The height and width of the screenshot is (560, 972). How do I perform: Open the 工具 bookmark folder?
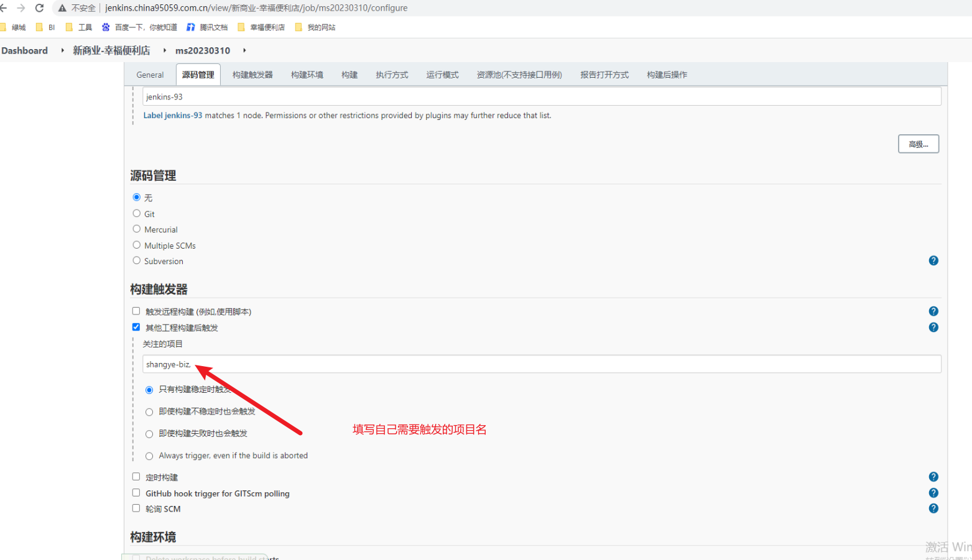tap(78, 27)
